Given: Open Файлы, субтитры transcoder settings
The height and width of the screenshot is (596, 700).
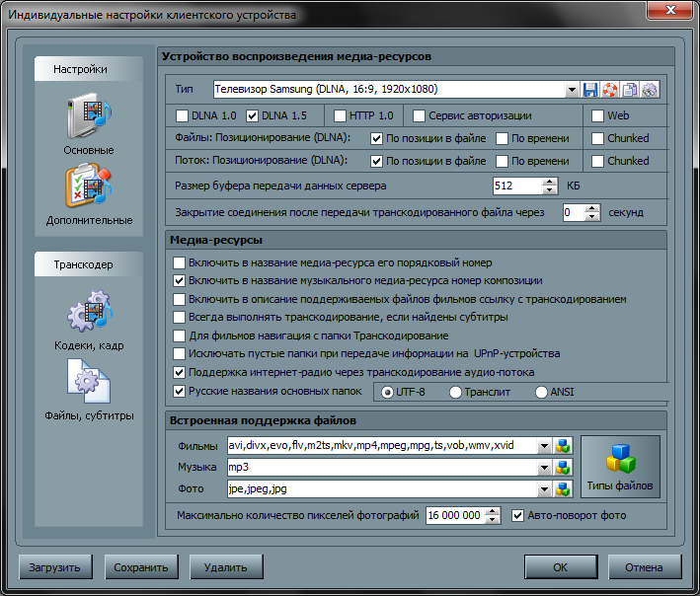Looking at the screenshot, I should (x=89, y=387).
